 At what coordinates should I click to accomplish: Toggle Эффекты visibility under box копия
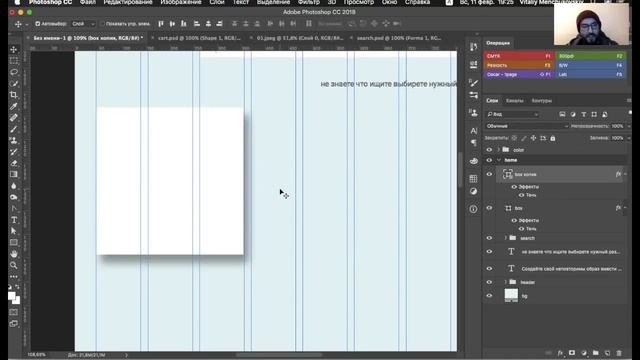coord(514,187)
